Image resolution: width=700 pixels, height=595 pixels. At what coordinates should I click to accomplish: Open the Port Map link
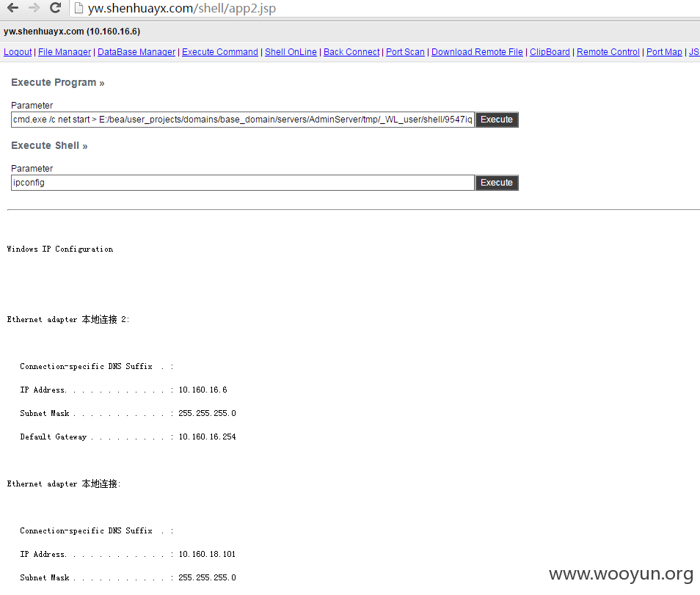coord(664,52)
